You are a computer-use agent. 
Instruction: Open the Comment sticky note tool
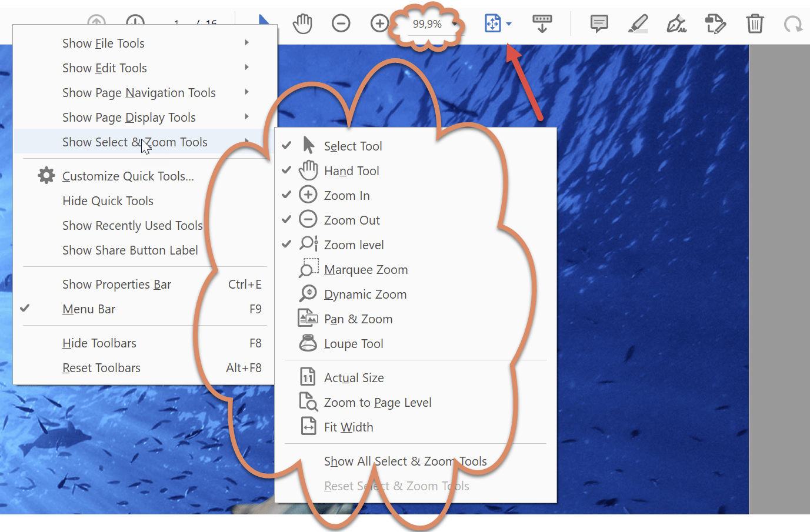point(599,24)
